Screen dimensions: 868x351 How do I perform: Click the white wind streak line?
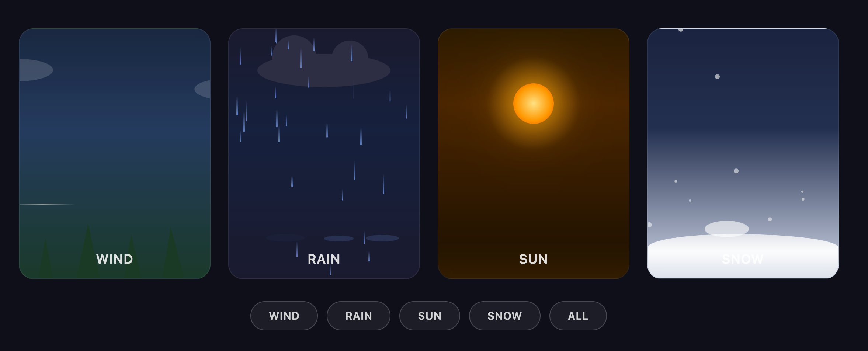click(46, 204)
